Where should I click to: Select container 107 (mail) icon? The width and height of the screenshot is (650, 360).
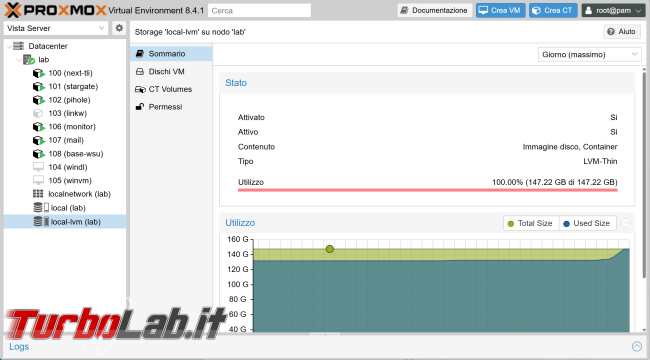[39, 140]
